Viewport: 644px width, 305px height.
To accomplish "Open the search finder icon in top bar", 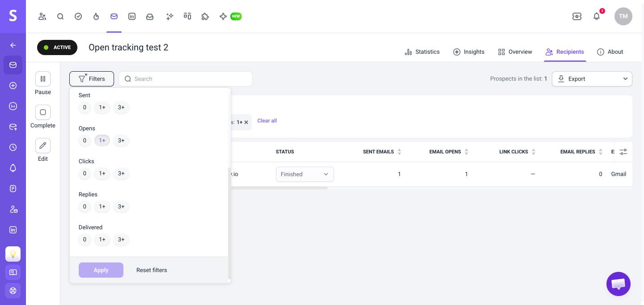I will (x=60, y=17).
